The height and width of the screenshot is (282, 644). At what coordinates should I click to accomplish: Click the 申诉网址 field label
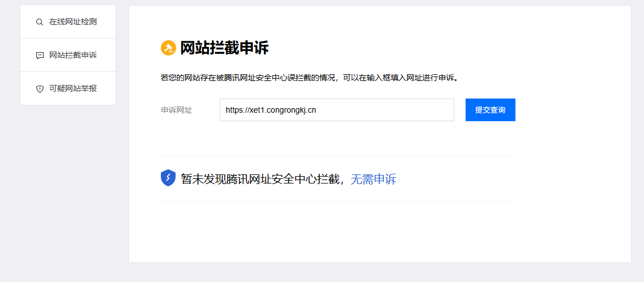pyautogui.click(x=176, y=110)
